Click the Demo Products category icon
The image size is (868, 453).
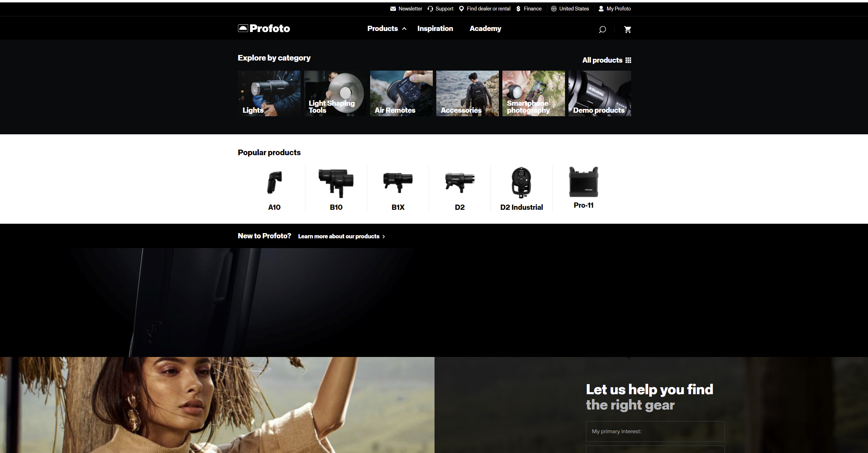[x=600, y=93]
